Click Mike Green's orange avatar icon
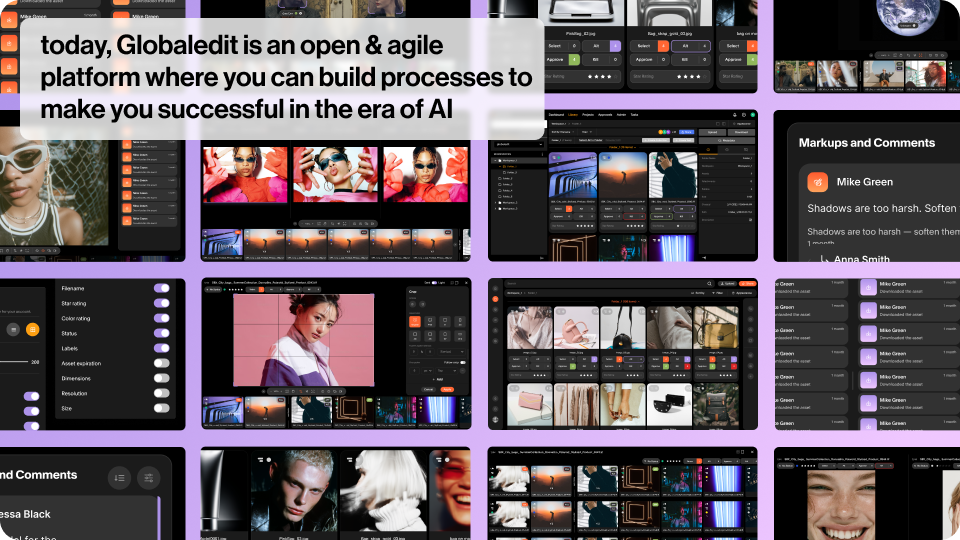Image resolution: width=960 pixels, height=540 pixels. point(818,182)
